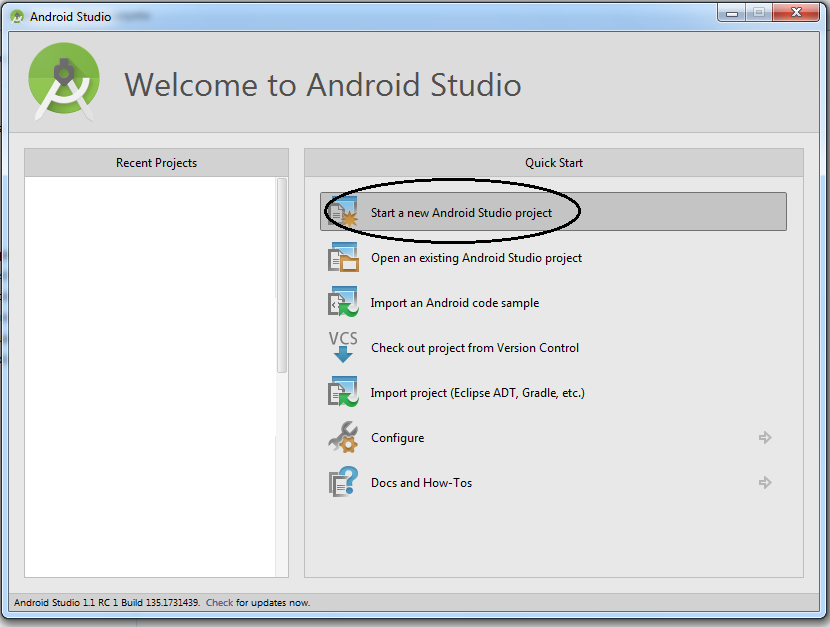Select "Open an existing Android Studio project"

(476, 258)
